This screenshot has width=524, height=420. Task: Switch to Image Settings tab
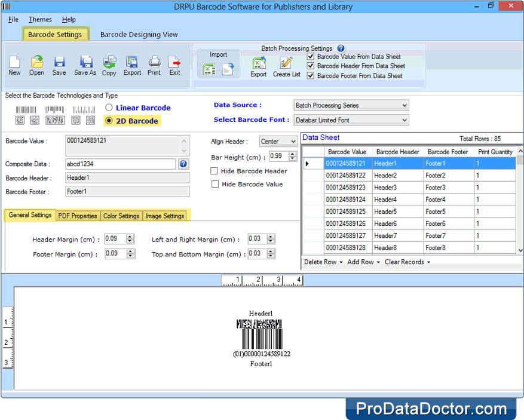(x=165, y=216)
